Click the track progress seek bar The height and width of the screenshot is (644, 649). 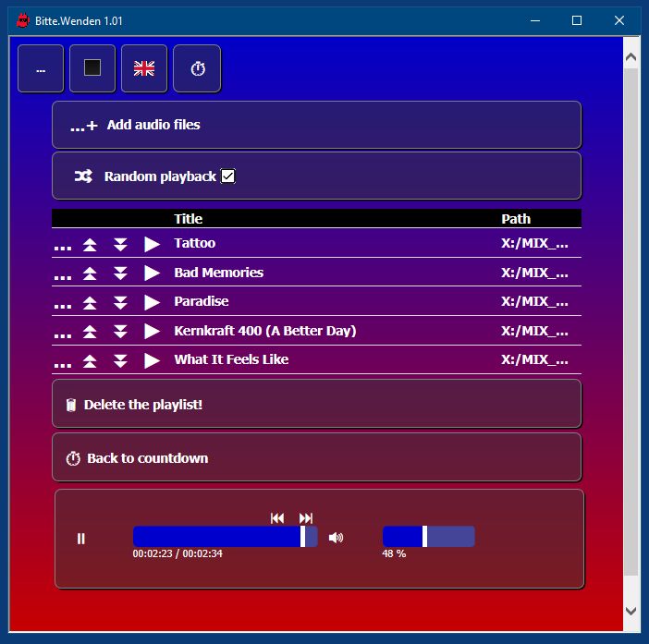[x=226, y=537]
